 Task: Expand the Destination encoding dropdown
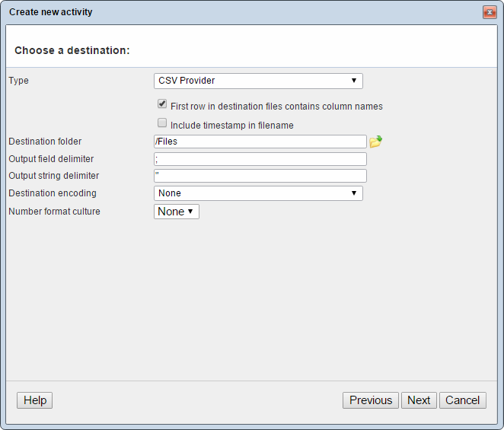[x=258, y=193]
